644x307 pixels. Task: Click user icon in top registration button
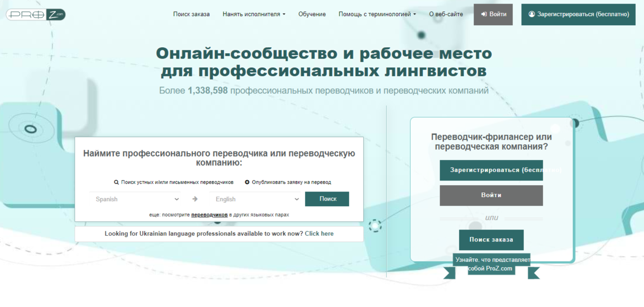click(x=532, y=14)
